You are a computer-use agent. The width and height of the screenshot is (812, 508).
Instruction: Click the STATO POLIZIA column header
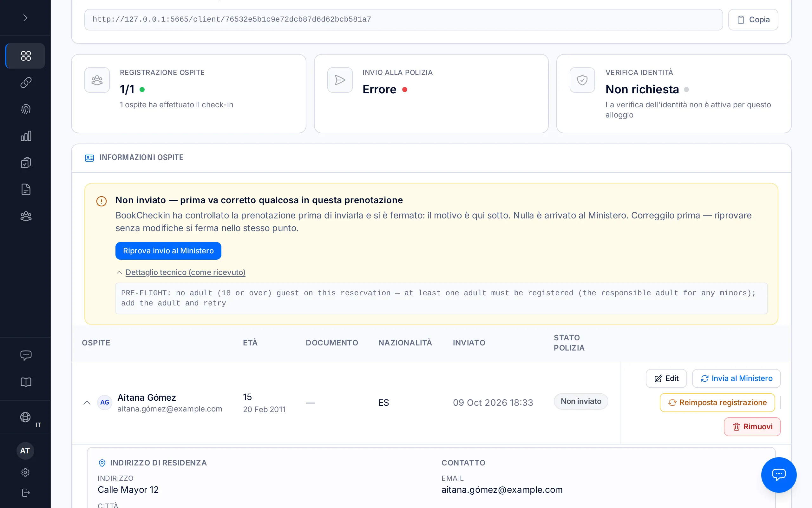pos(569,343)
